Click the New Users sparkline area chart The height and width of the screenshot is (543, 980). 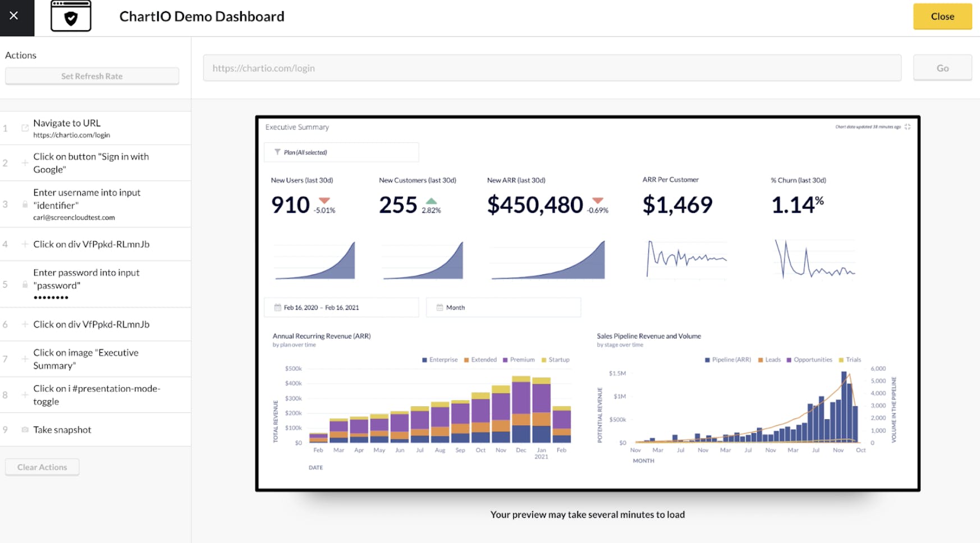pos(315,260)
